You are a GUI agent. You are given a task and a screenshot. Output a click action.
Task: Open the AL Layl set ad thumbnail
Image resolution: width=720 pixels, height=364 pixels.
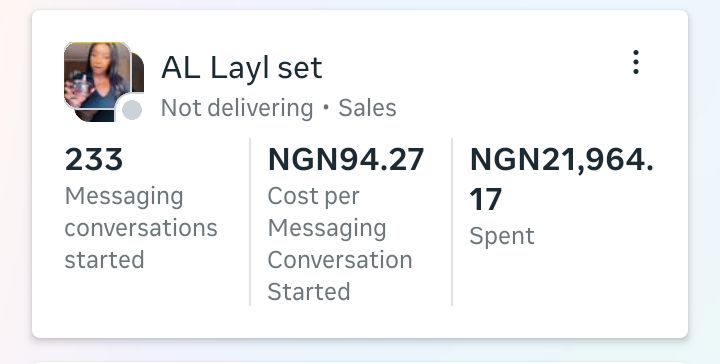tap(104, 82)
